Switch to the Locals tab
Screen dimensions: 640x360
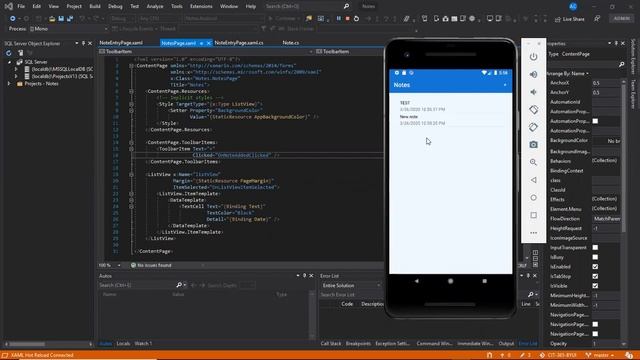click(123, 344)
